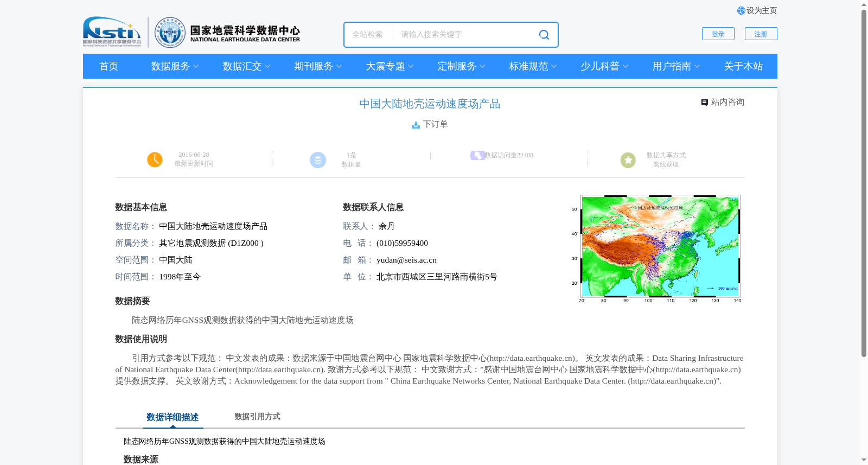This screenshot has height=465, width=868.
Task: Click the set-as-homepage icon
Action: click(741, 11)
